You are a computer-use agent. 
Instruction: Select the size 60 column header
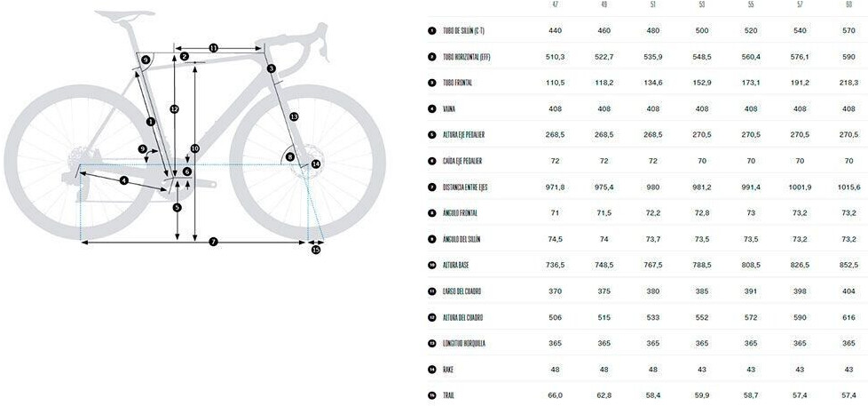[x=849, y=4]
